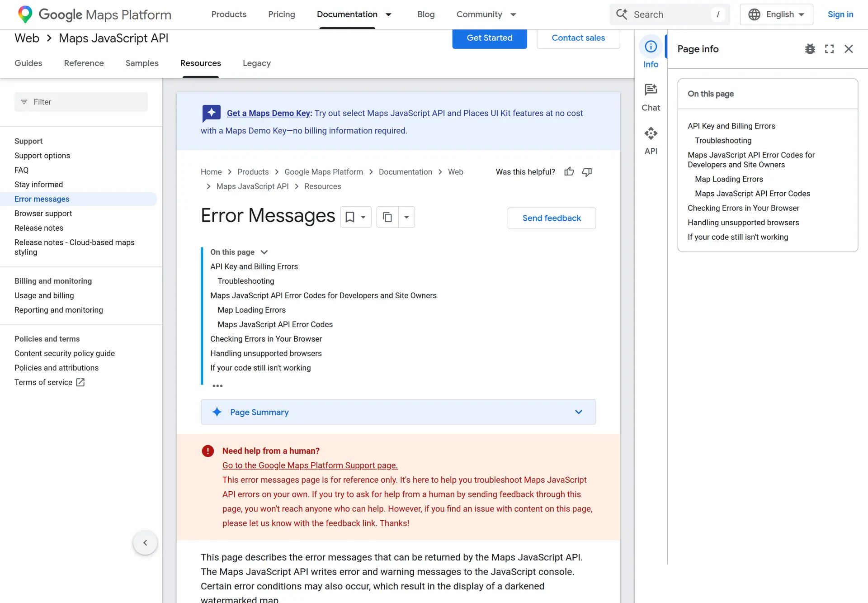Open Browser support in sidebar

(43, 214)
